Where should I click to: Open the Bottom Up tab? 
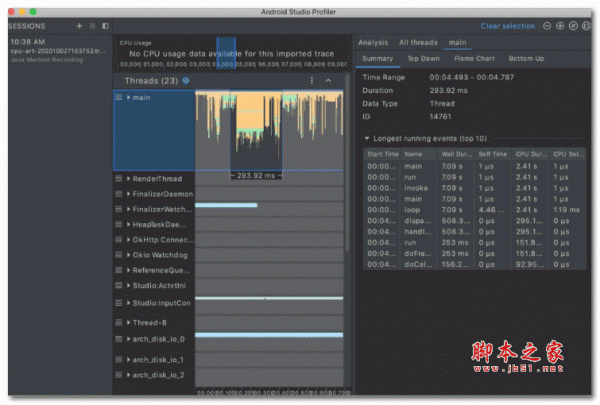pyautogui.click(x=526, y=59)
